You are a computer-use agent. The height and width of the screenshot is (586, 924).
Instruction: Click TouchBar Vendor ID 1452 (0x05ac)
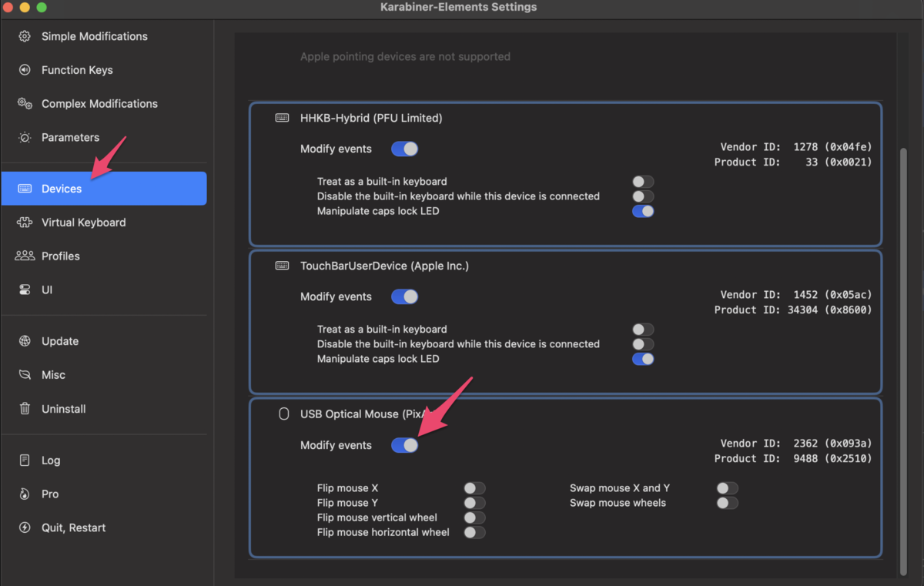[x=796, y=295]
